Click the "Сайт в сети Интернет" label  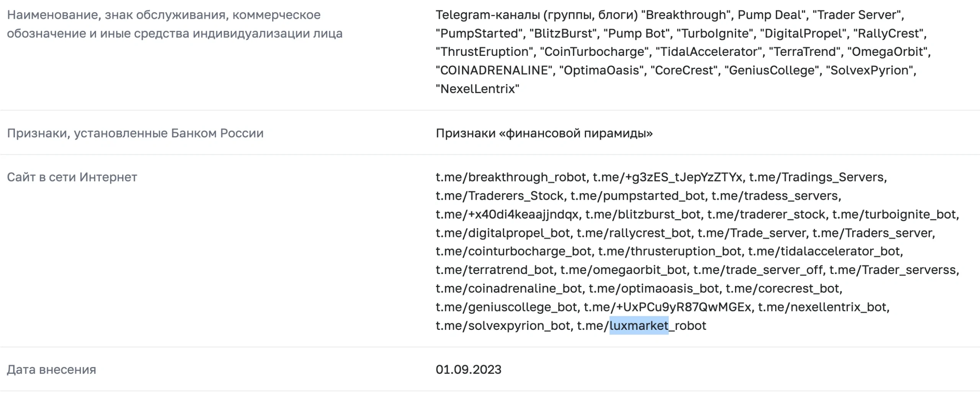(72, 177)
